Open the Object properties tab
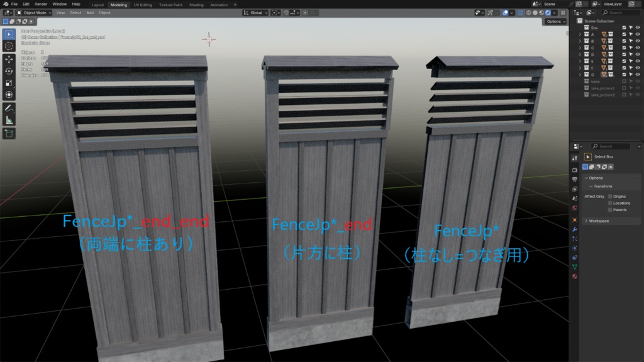The width and height of the screenshot is (644, 362). (575, 220)
